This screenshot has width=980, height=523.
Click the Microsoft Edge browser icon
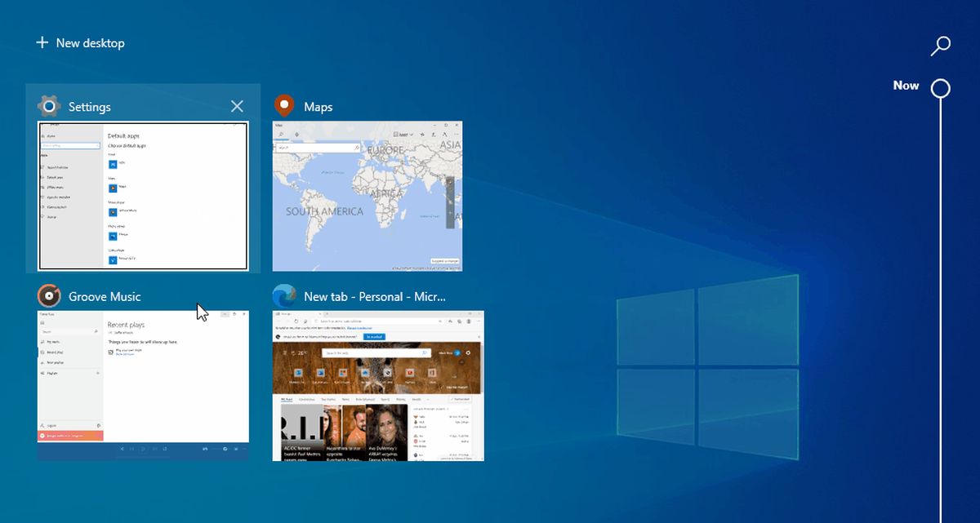click(x=283, y=296)
